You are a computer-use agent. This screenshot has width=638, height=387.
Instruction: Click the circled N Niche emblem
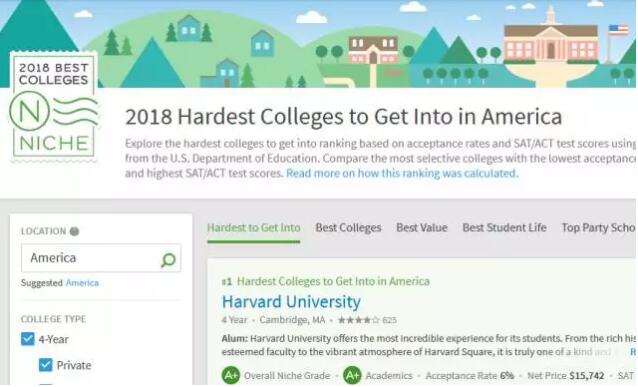tap(29, 111)
